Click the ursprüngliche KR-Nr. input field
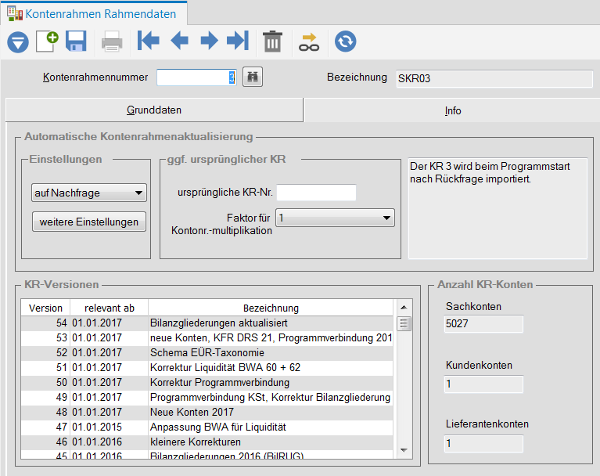 (316, 192)
